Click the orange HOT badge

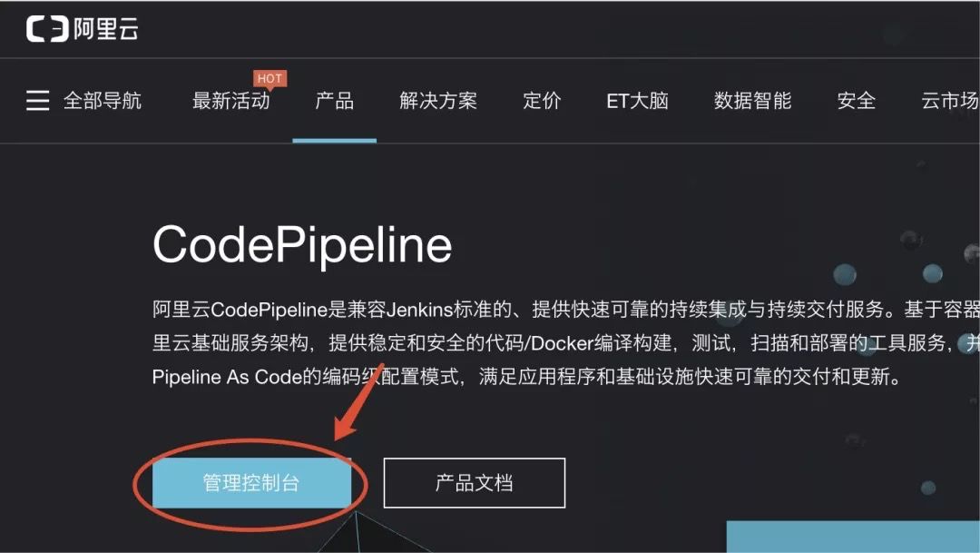270,79
